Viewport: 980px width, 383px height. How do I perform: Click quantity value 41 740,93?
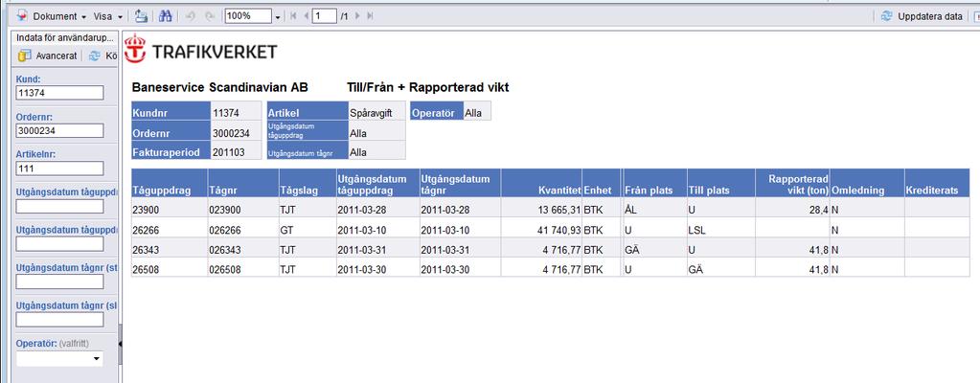click(542, 230)
